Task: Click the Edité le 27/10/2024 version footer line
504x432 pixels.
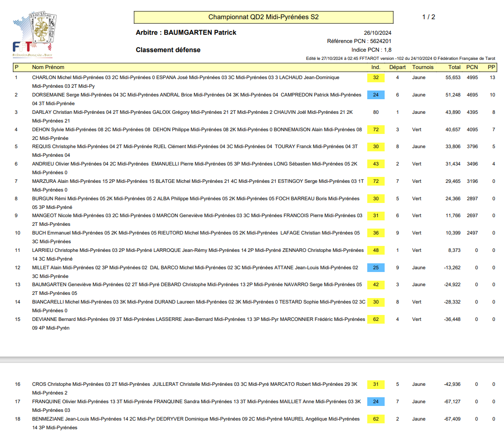Action: (x=401, y=59)
